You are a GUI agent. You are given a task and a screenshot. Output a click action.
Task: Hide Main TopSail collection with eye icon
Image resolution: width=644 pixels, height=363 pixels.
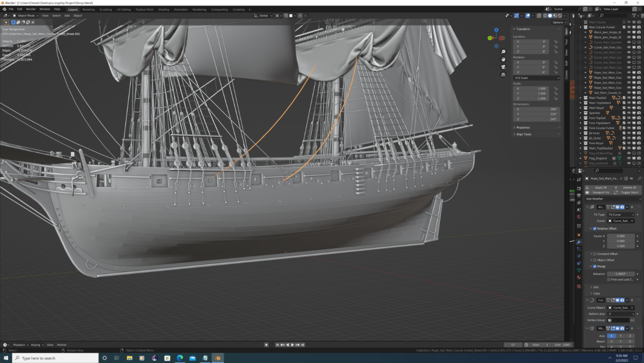click(x=629, y=98)
